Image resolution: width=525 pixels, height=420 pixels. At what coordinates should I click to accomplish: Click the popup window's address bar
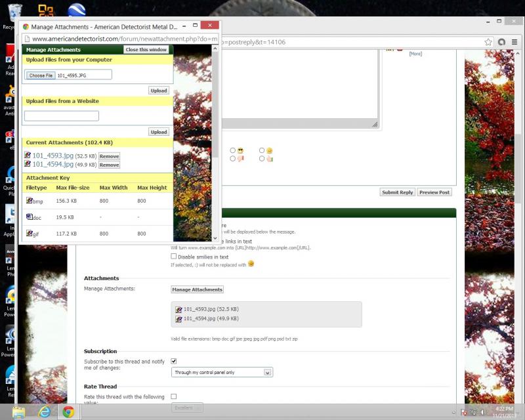point(121,39)
